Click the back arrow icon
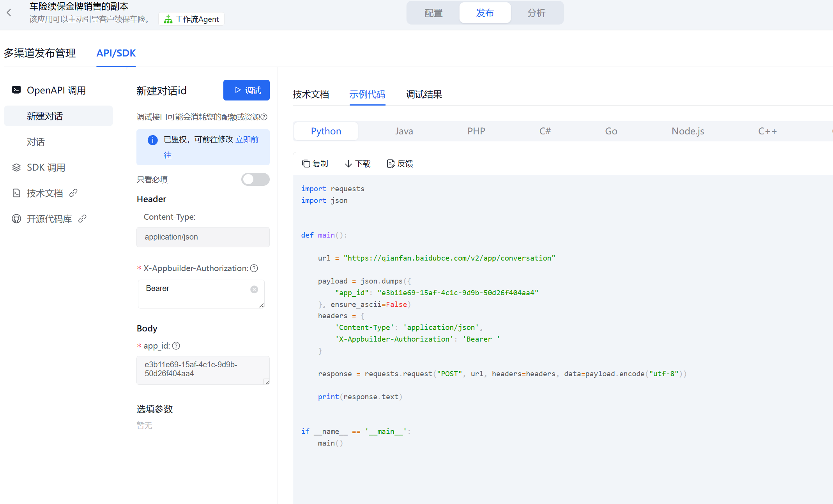The height and width of the screenshot is (504, 833). 9,13
